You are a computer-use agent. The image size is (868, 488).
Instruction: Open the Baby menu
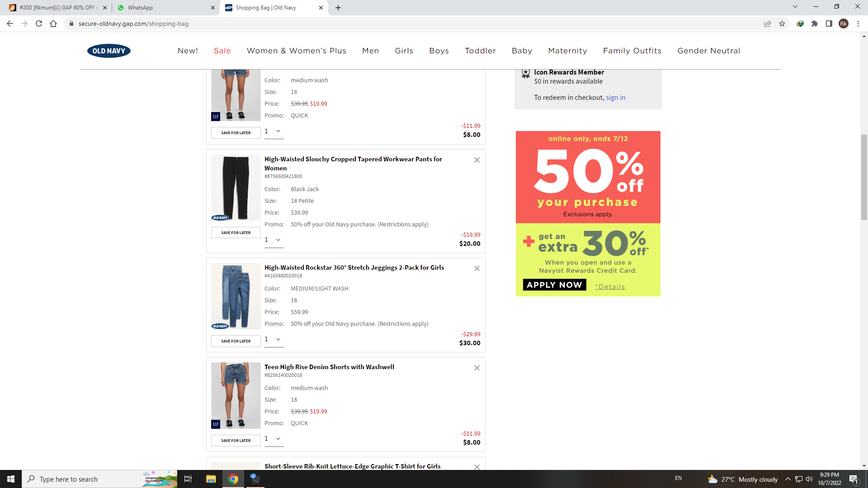(x=522, y=51)
